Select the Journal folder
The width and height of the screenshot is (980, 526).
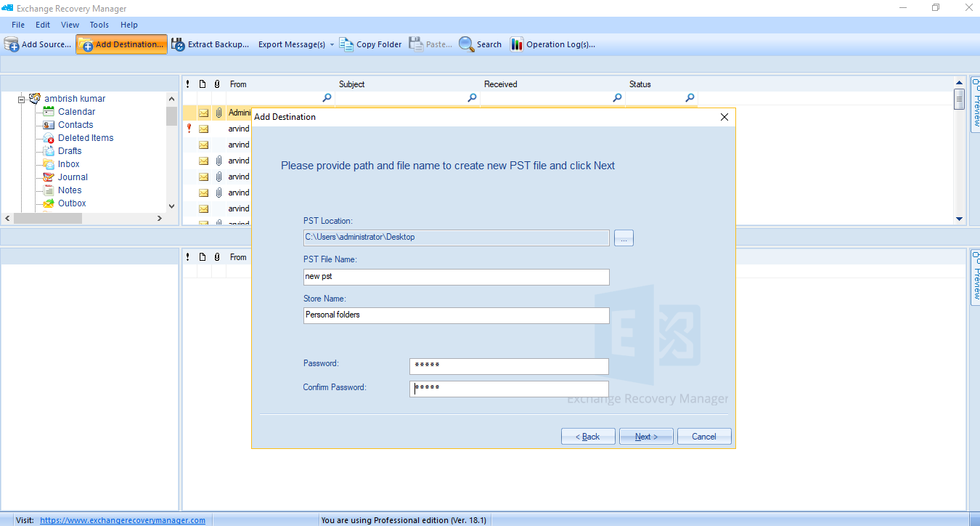pos(73,177)
